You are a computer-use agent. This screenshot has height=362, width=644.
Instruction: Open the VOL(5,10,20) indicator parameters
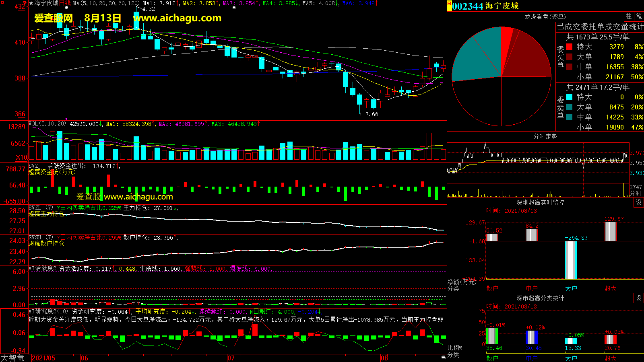pos(47,124)
